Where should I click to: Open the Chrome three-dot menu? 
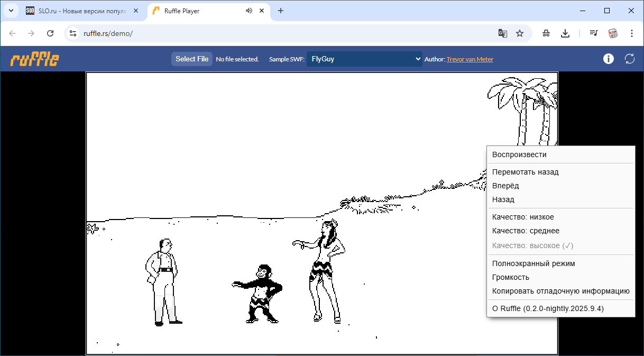coord(632,33)
